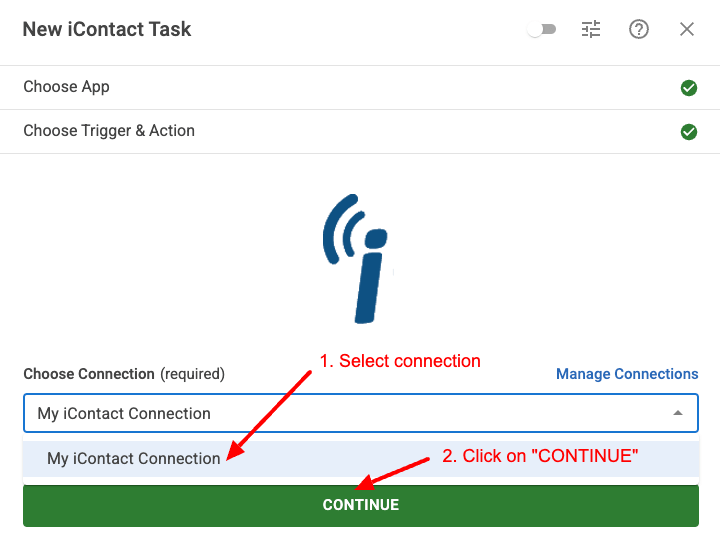Click the iContact logo image
The image size is (720, 547).
click(355, 259)
